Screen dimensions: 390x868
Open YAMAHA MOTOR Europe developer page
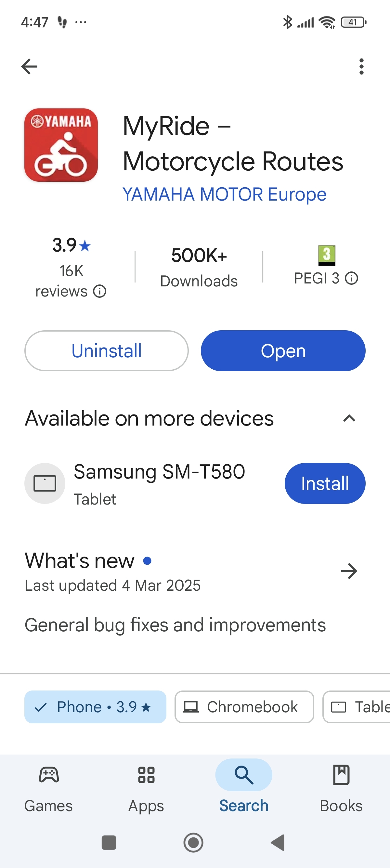[x=224, y=194]
